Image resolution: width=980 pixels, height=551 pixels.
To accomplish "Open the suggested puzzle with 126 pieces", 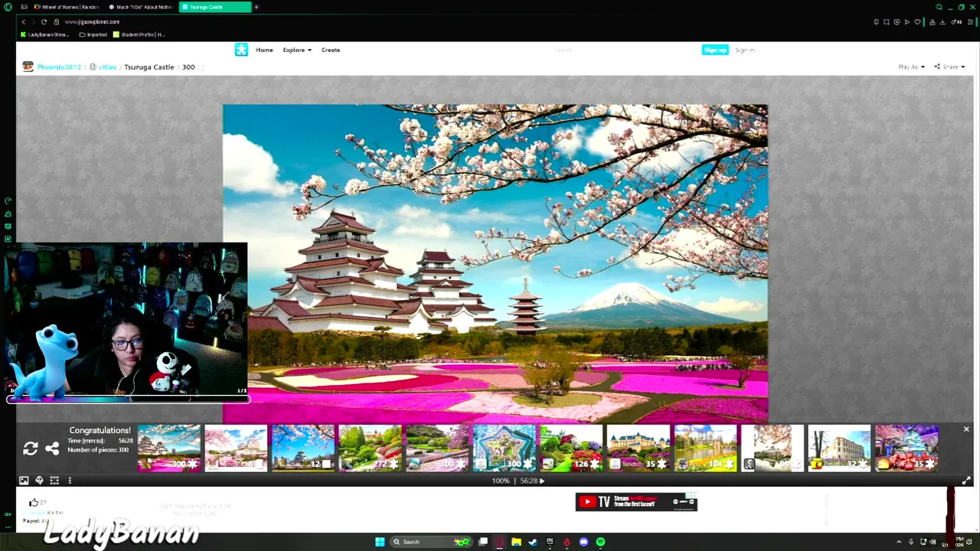I will click(571, 448).
